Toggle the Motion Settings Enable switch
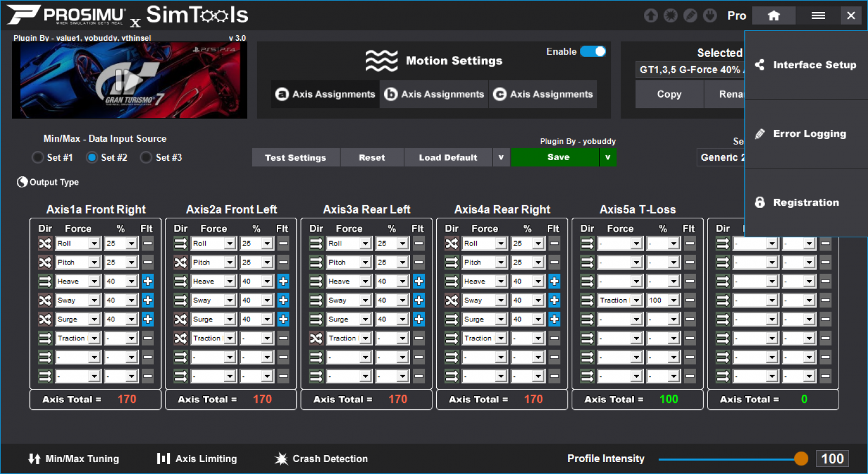The width and height of the screenshot is (868, 474). 593,52
